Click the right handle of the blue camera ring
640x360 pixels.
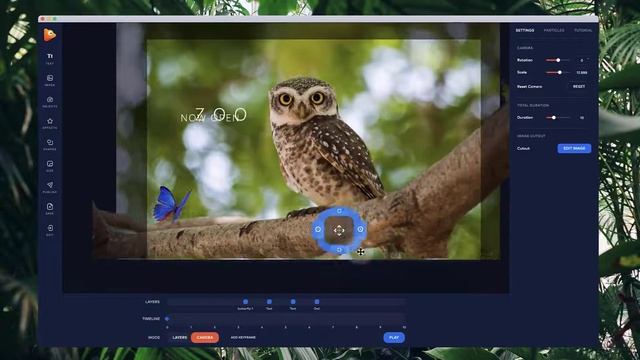click(x=360, y=229)
